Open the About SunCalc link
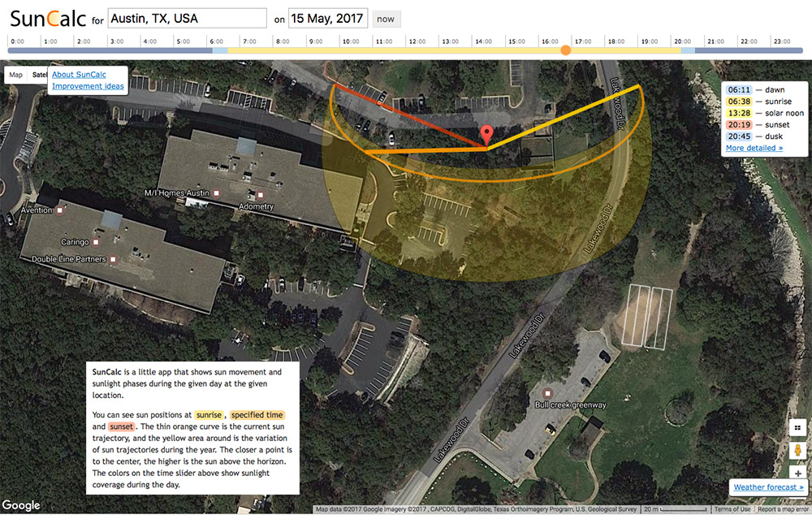 pos(79,75)
